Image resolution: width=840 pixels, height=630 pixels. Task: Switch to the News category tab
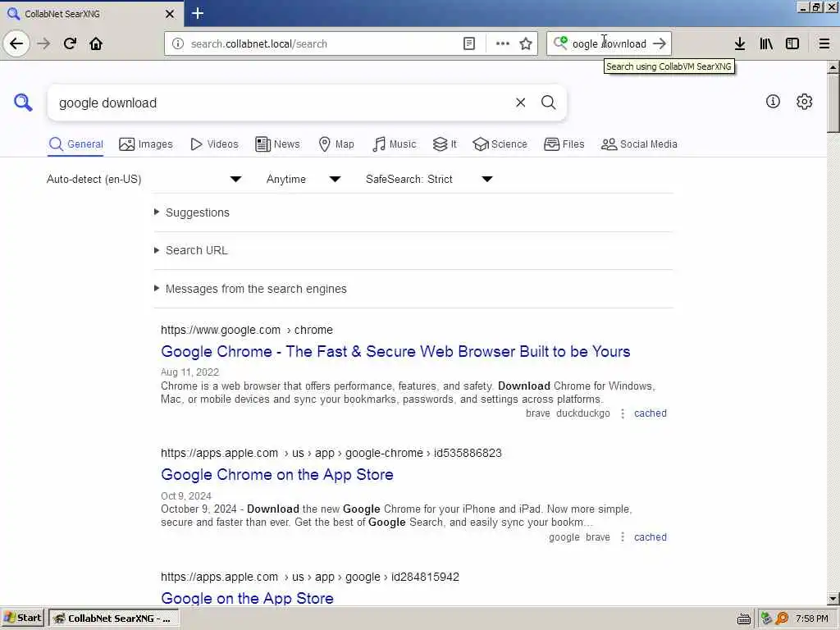coord(277,144)
